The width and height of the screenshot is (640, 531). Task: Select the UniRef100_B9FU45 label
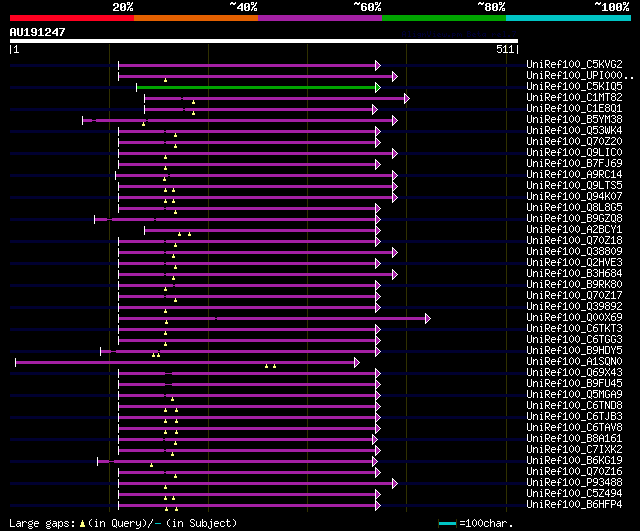574,384
